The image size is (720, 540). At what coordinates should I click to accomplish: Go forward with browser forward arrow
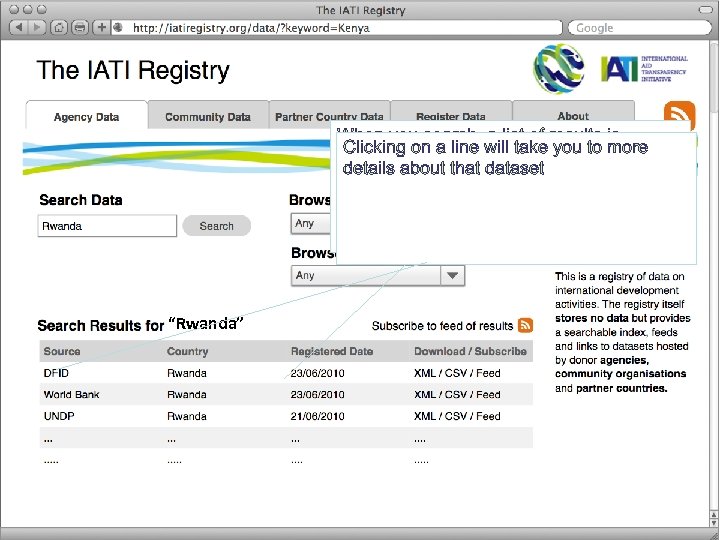36,28
